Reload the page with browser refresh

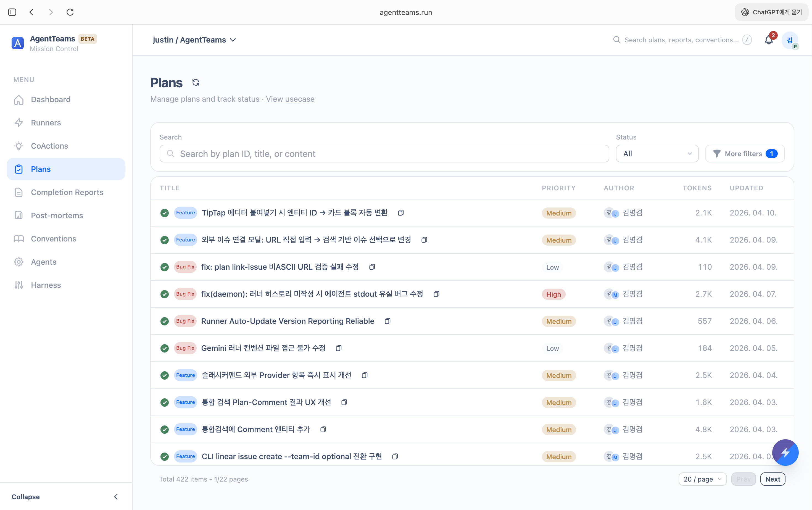point(70,12)
